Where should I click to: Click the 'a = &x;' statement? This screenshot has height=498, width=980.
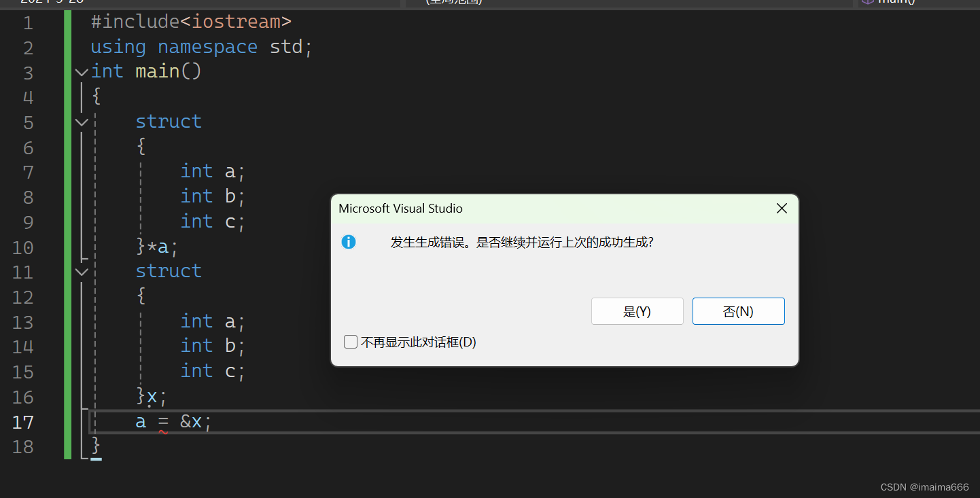coord(173,422)
